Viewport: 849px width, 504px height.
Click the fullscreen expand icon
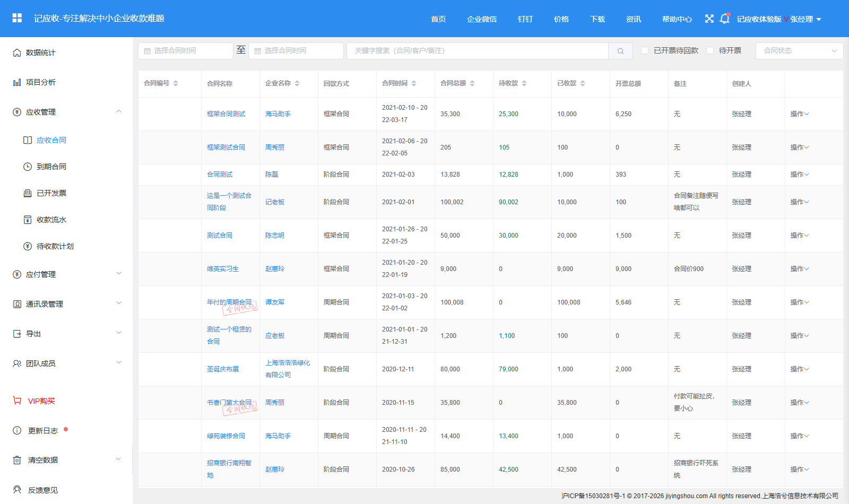point(709,19)
